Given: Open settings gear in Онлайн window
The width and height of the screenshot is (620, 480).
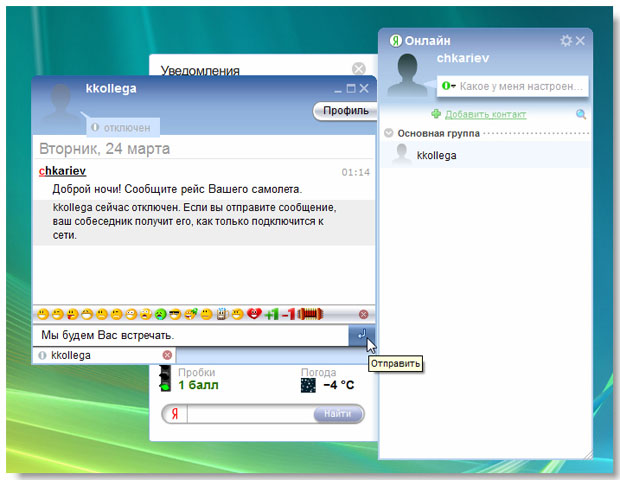Looking at the screenshot, I should tap(566, 40).
